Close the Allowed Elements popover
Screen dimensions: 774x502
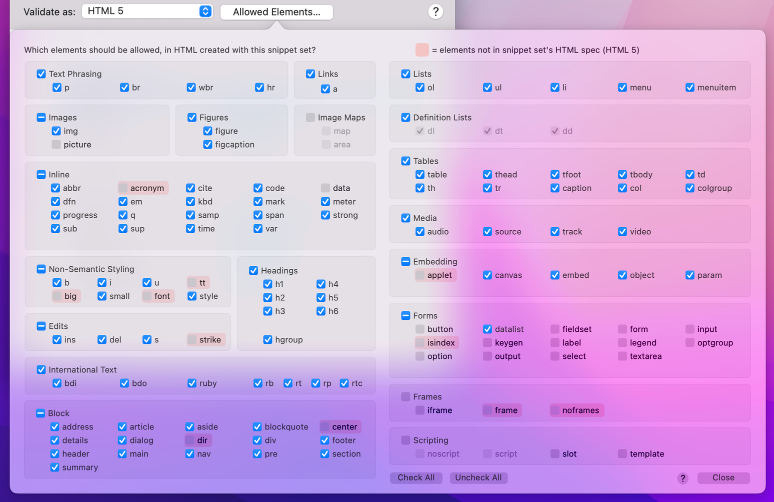[x=723, y=477]
